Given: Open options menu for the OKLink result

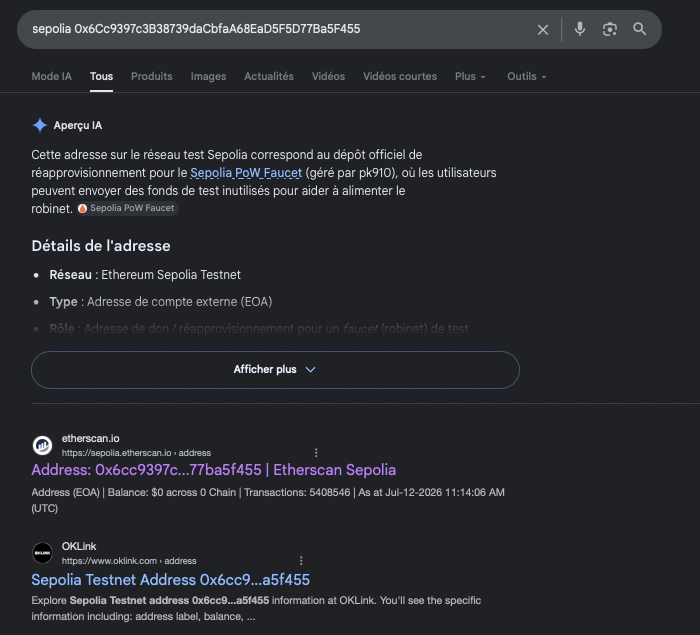Looking at the screenshot, I should (x=301, y=560).
